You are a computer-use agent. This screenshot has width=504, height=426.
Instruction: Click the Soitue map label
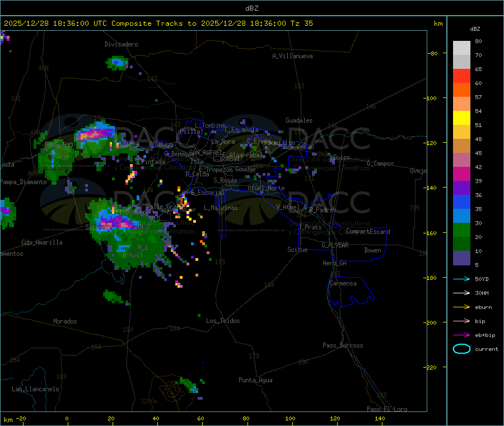pos(298,250)
